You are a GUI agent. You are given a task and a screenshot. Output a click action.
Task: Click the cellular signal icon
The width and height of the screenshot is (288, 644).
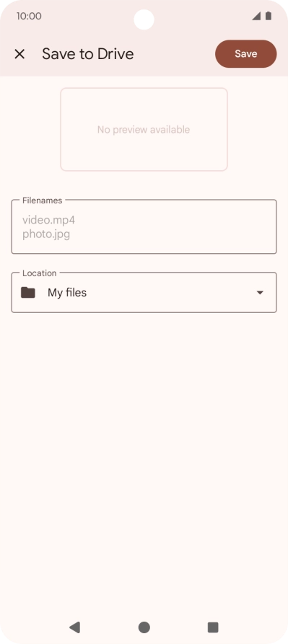256,16
